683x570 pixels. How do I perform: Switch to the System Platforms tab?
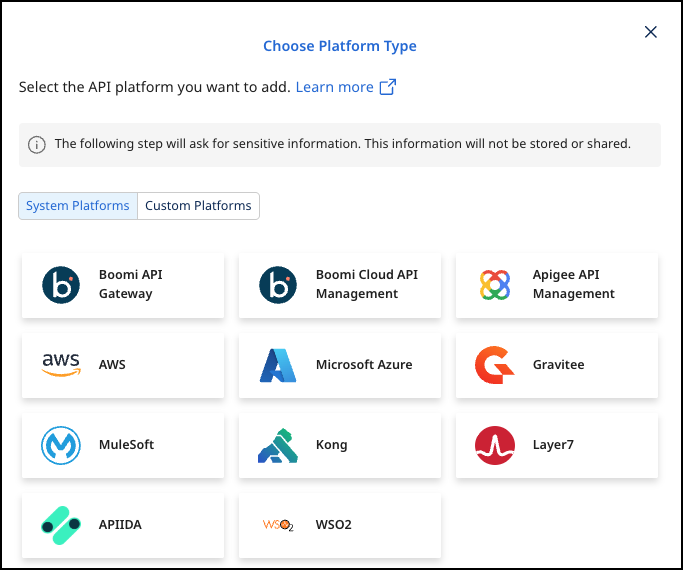78,206
